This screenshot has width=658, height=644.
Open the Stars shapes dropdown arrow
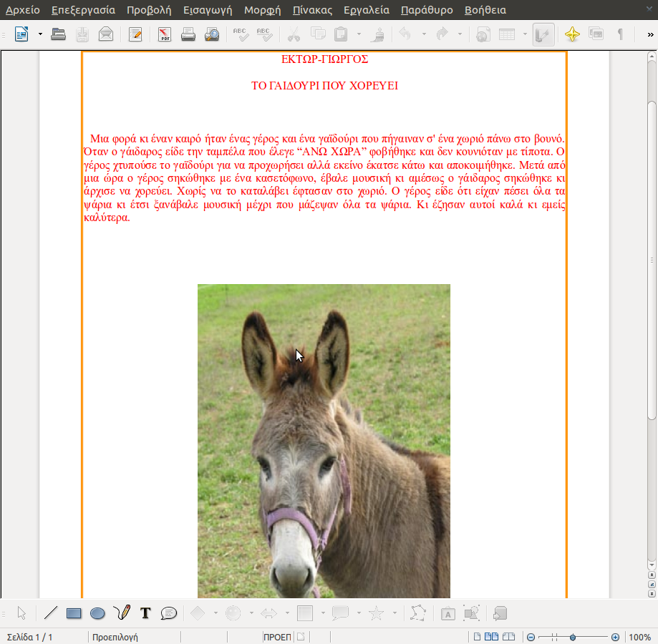click(x=395, y=613)
